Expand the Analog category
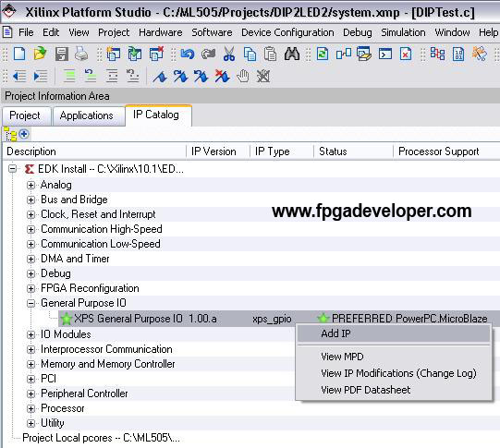This screenshot has width=500, height=448. (x=30, y=185)
